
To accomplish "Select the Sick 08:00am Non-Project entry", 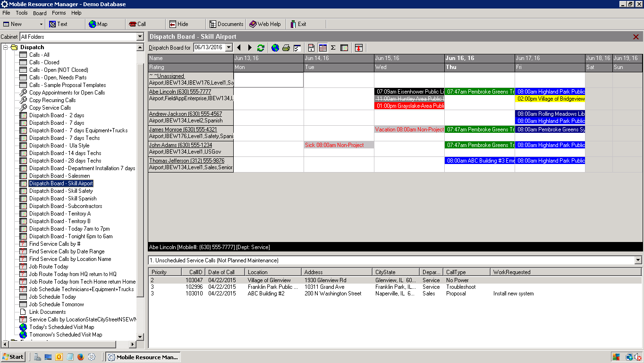I will pos(339,145).
